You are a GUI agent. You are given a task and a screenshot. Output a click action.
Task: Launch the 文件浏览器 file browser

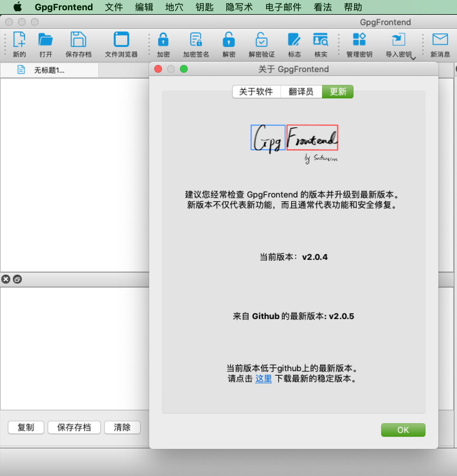[121, 44]
